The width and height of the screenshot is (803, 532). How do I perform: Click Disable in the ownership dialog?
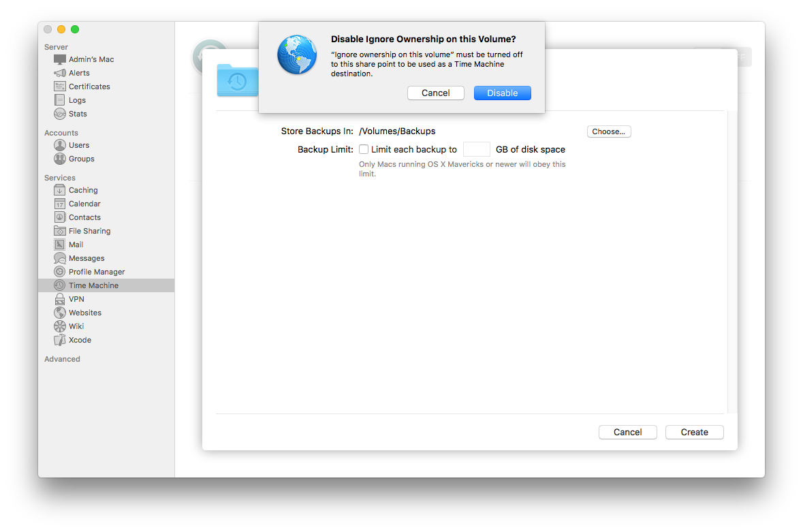(x=502, y=93)
